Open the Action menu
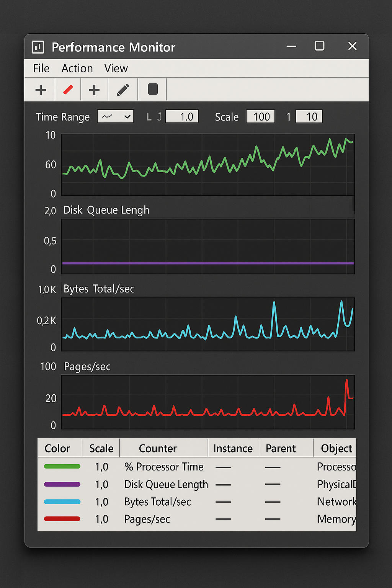Image resolution: width=392 pixels, height=588 pixels. pos(77,69)
